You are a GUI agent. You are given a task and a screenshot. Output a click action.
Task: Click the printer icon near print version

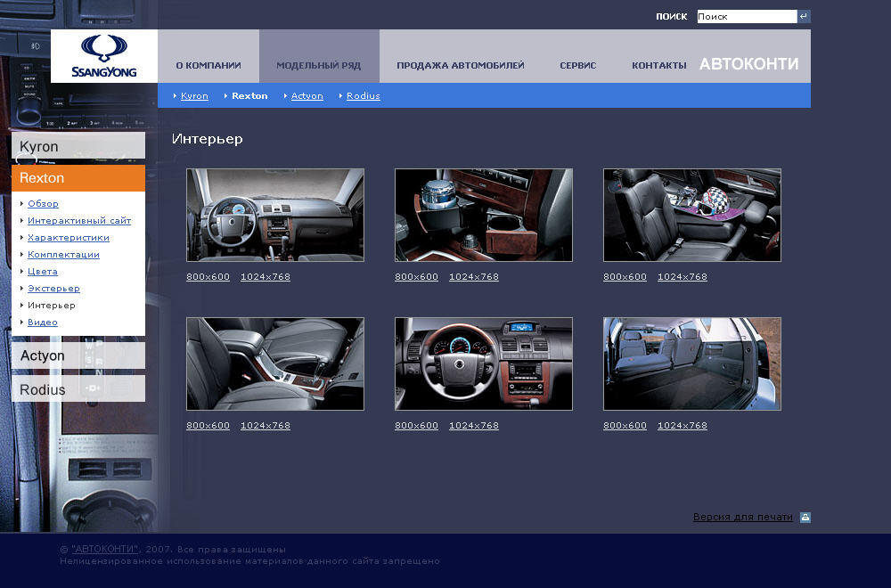tap(805, 517)
